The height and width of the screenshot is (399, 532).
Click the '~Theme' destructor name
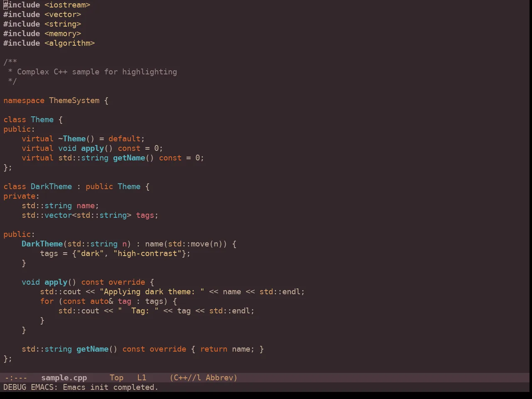point(72,139)
